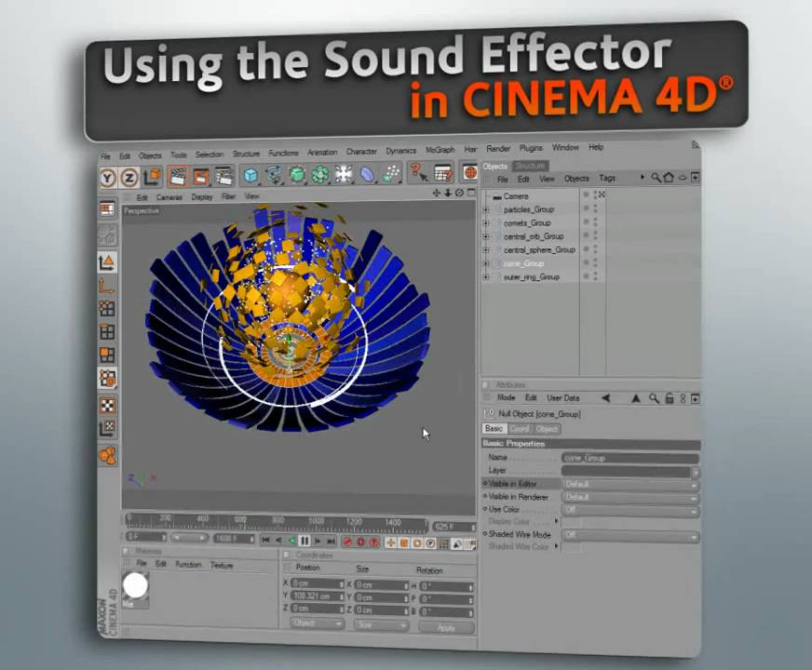The image size is (812, 670).
Task: Expand the central_sphere_Group object
Action: [x=486, y=250]
